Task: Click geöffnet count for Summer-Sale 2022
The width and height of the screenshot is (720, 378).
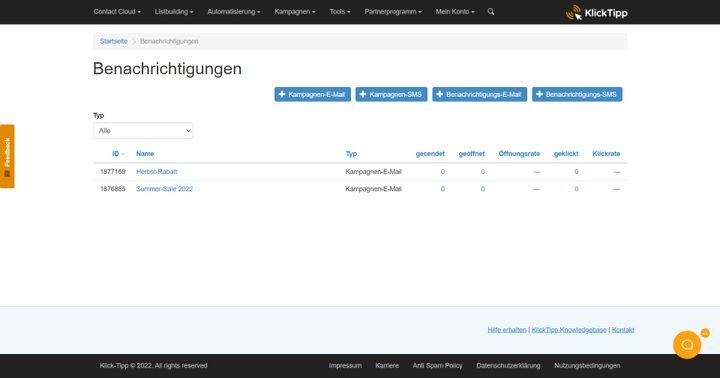Action: coord(483,189)
